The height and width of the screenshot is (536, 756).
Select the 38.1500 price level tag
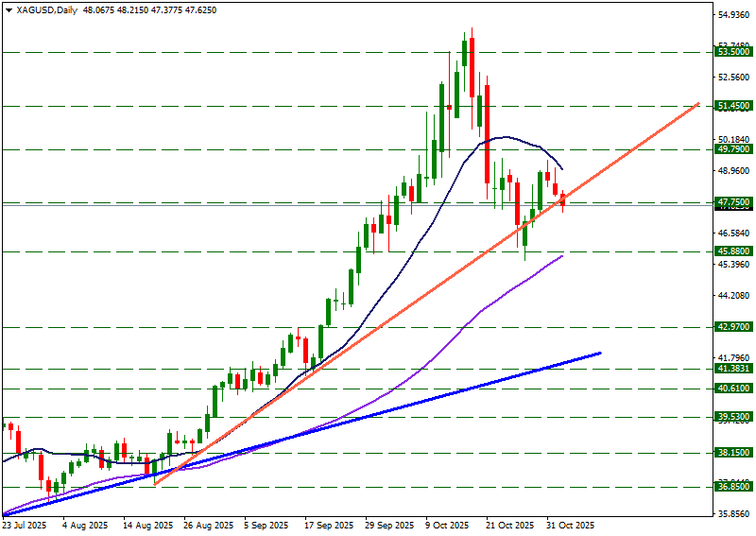click(733, 453)
